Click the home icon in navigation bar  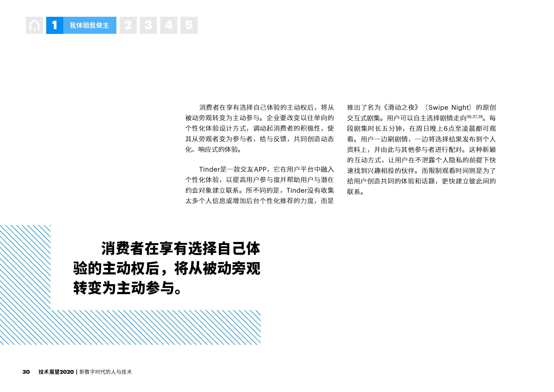click(34, 25)
